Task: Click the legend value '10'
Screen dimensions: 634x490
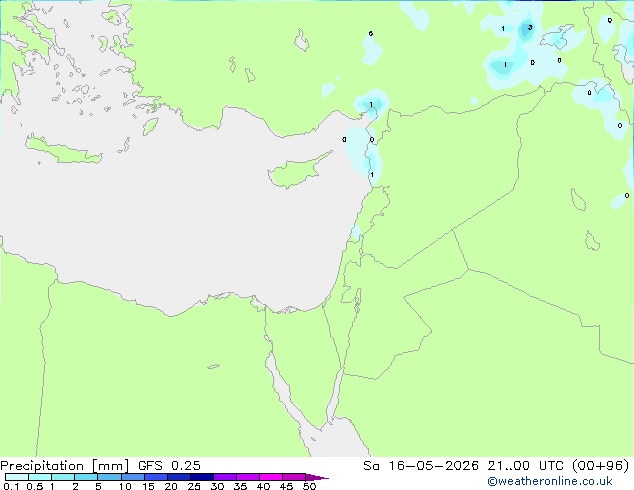Action: (125, 486)
